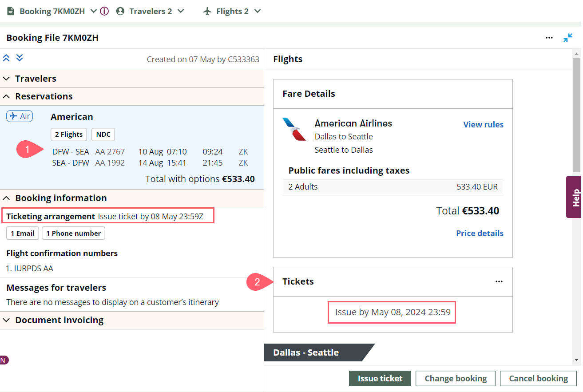
Task: Click the American reservation title
Action: pos(72,117)
